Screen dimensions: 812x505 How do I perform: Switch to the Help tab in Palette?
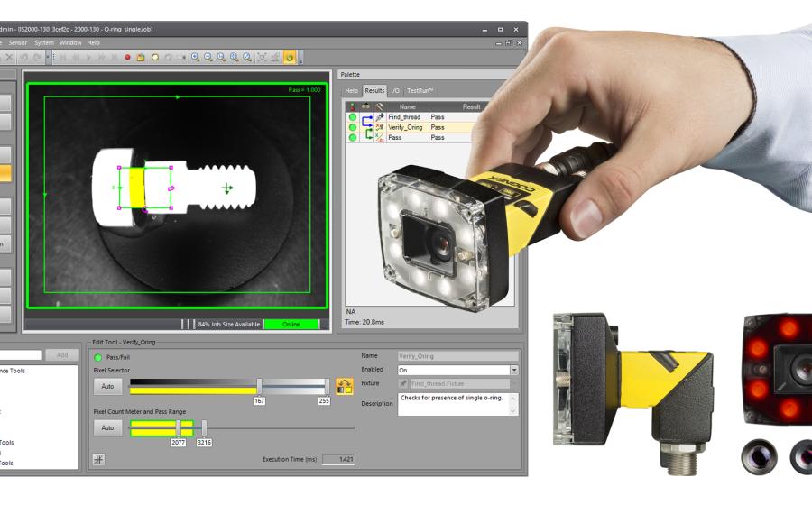352,90
